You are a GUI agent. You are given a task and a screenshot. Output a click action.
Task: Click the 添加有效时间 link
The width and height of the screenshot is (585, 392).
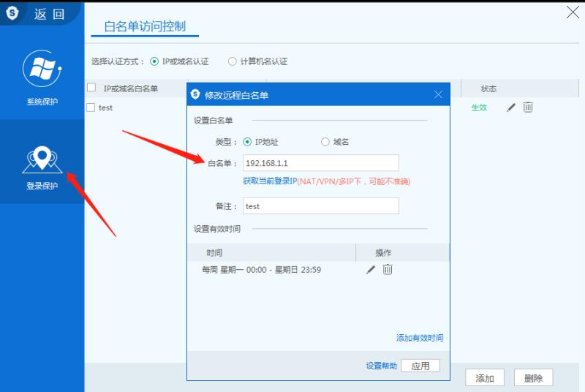click(419, 338)
